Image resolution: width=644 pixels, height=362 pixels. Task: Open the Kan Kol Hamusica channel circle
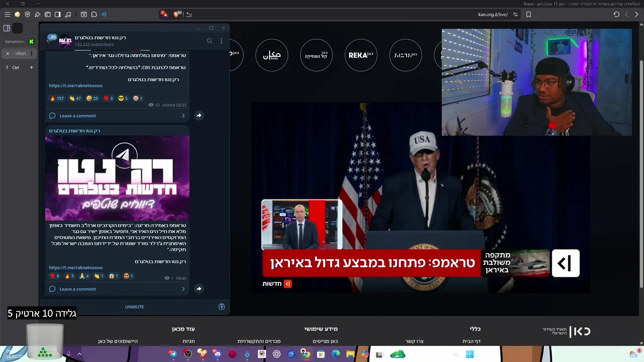(x=316, y=55)
